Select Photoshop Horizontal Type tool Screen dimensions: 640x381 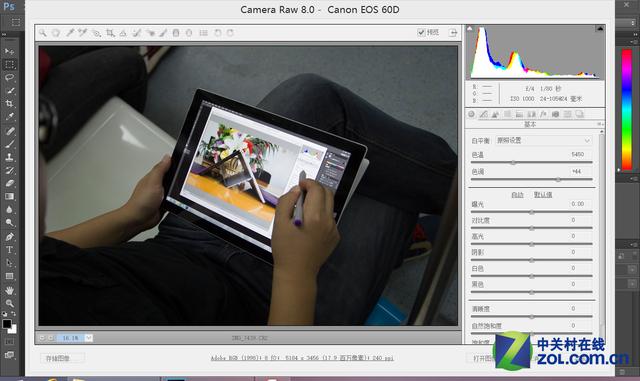9,250
